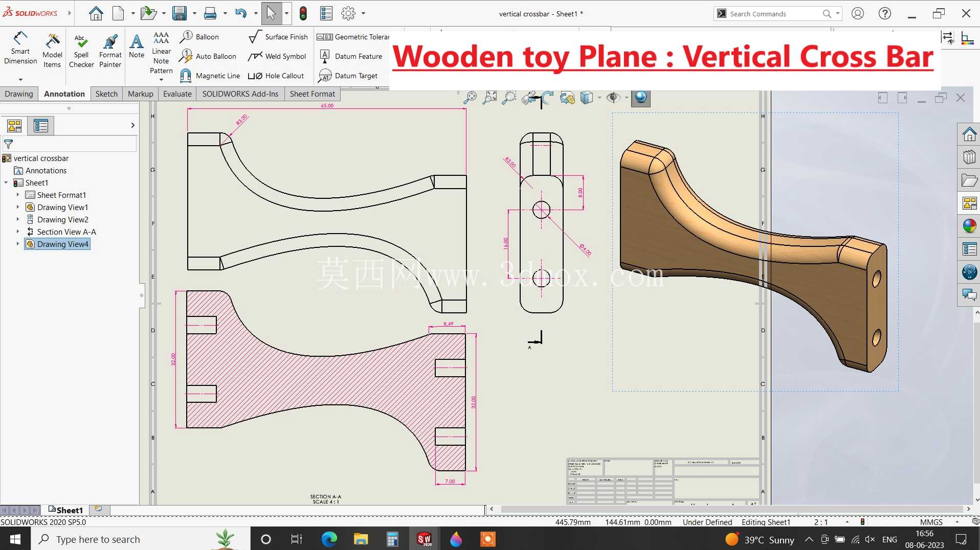
Task: Expand the Drawing View1 tree node
Action: [17, 207]
